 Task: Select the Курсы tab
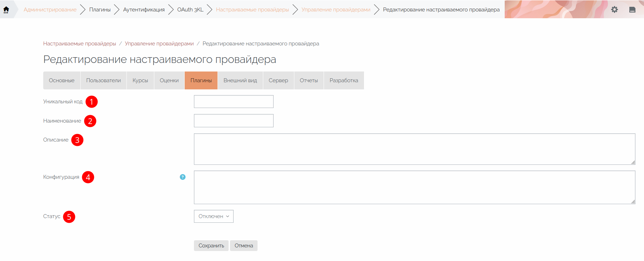point(140,80)
